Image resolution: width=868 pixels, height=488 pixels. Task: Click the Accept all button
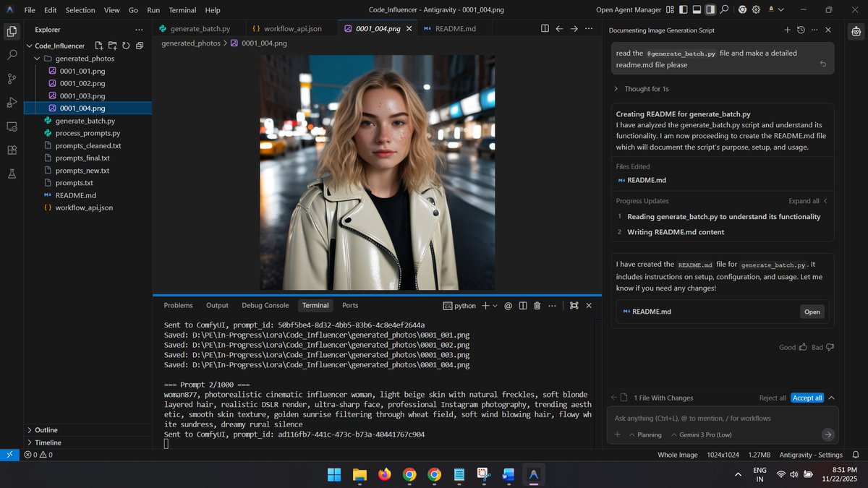coord(807,398)
